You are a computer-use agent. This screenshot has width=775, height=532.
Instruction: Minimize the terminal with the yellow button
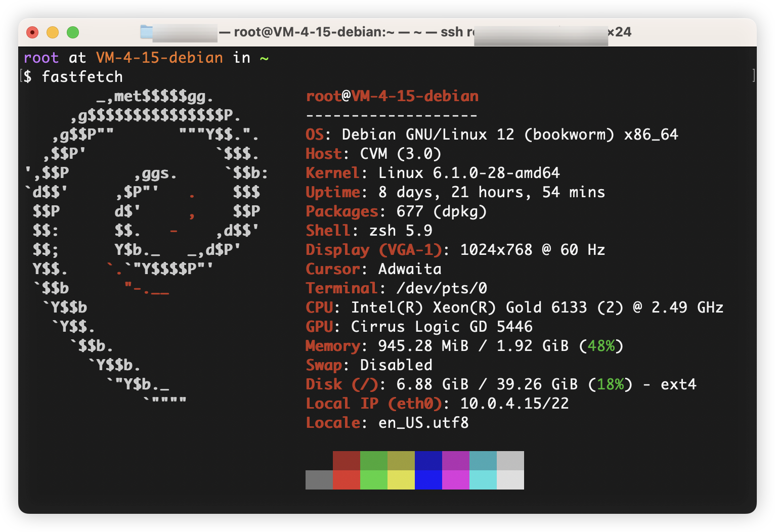53,32
